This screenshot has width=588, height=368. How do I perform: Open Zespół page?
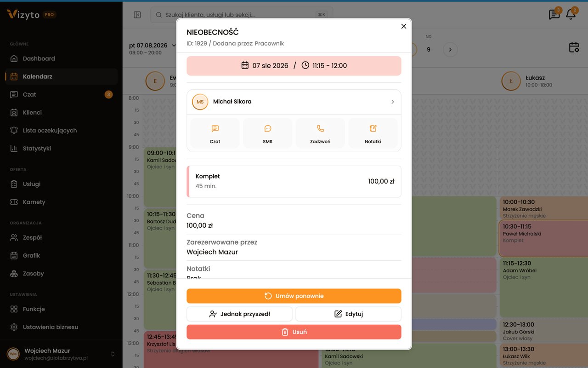coord(61,237)
